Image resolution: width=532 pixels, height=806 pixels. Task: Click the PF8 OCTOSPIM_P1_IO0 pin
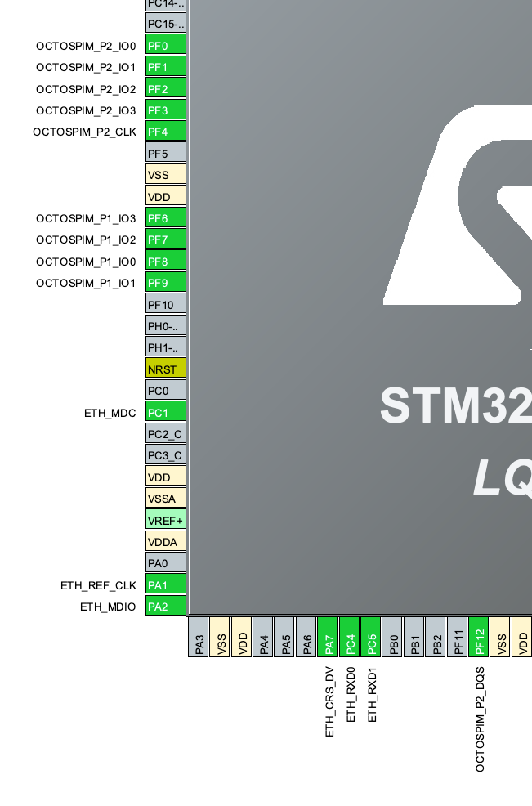click(x=166, y=261)
